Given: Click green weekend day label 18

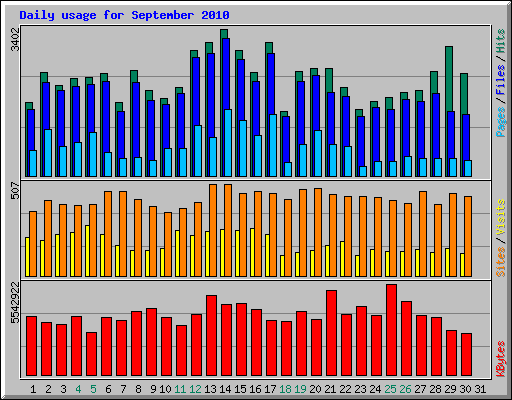Looking at the screenshot, I should [285, 389].
